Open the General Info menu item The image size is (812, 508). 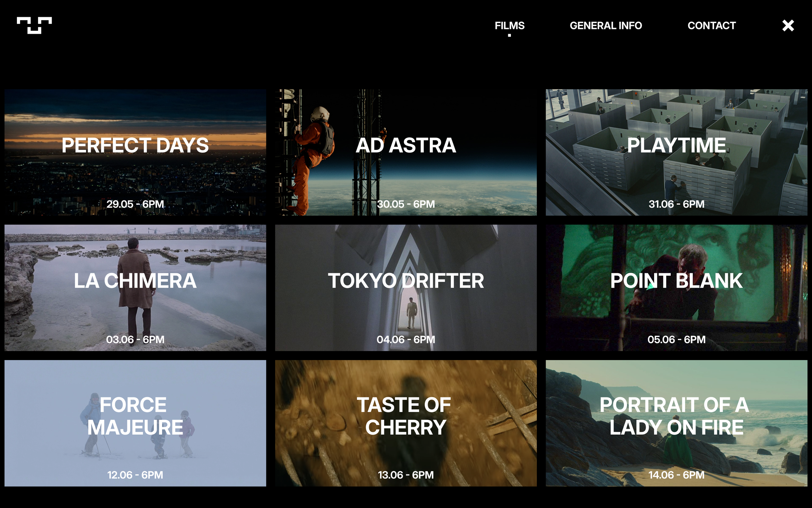coord(605,26)
